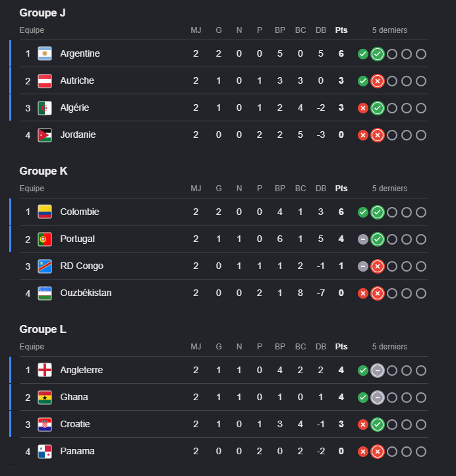Click Autriche's red loss result icon
The height and width of the screenshot is (476, 456).
[378, 81]
